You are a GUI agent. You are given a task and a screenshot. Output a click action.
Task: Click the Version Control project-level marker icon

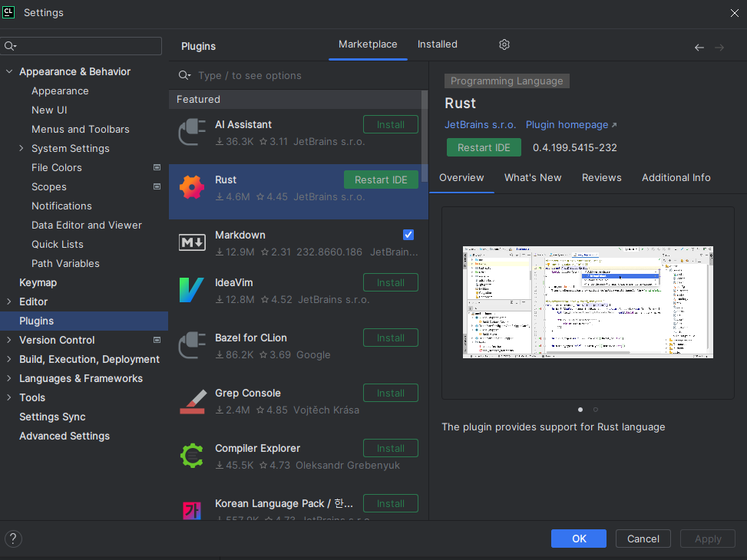pyautogui.click(x=157, y=340)
